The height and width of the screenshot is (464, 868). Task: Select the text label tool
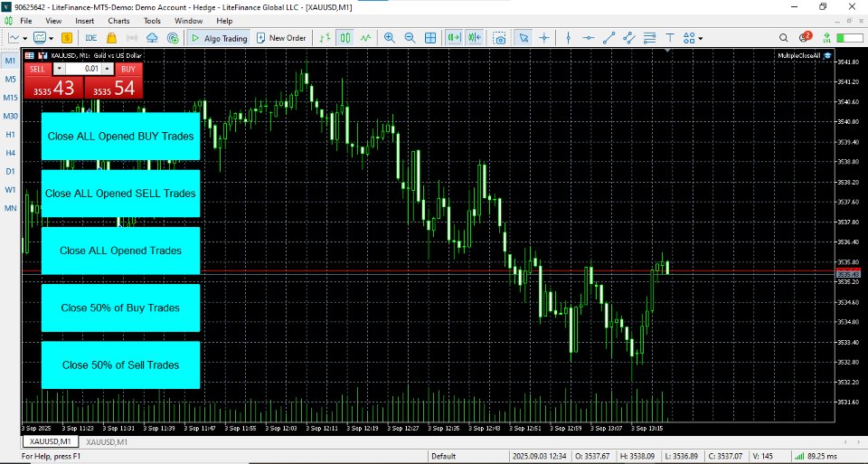670,38
